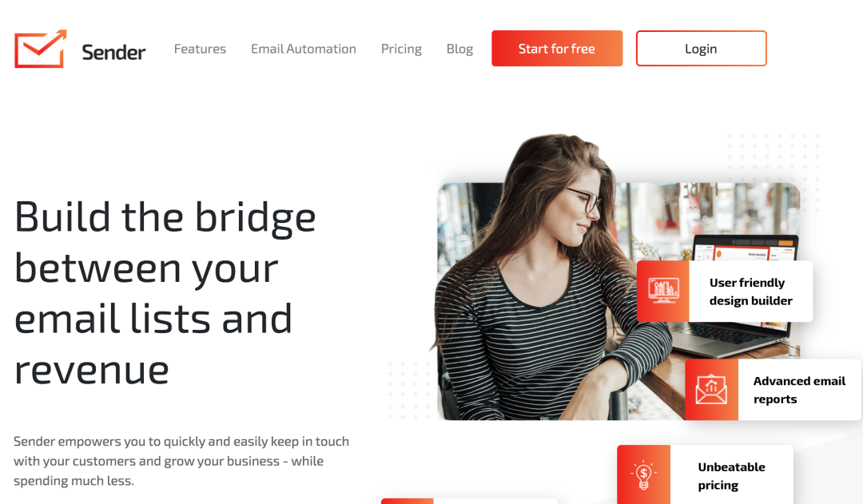Click the Login button
Screen dimensions: 863x504
coord(702,49)
